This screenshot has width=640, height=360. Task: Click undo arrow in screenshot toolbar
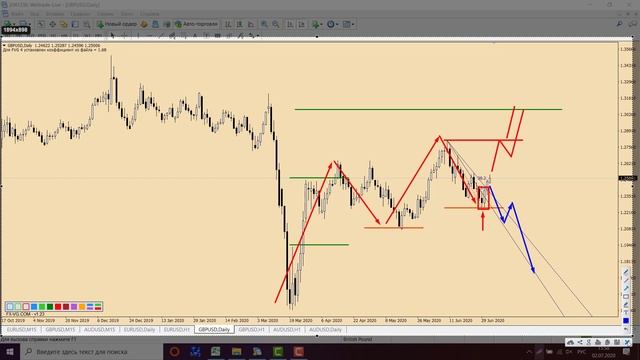[626, 329]
